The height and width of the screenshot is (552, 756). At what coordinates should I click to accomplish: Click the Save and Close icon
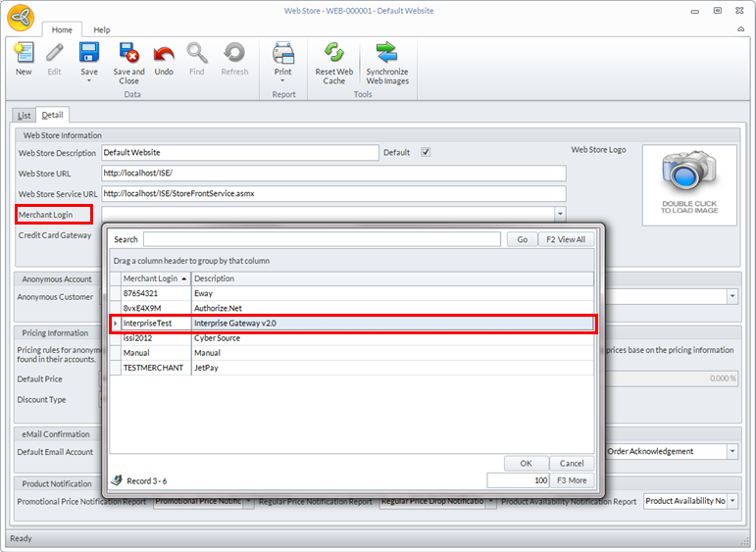click(128, 53)
